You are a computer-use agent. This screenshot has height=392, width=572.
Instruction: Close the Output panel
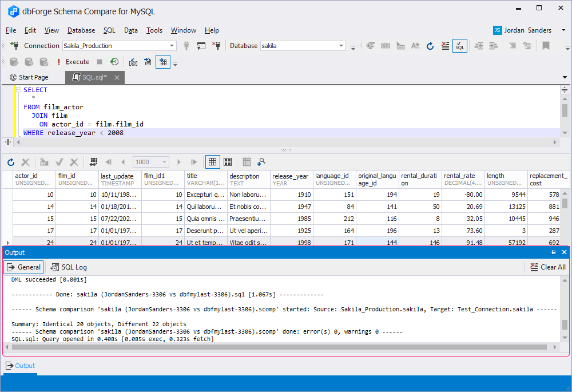tap(565, 252)
